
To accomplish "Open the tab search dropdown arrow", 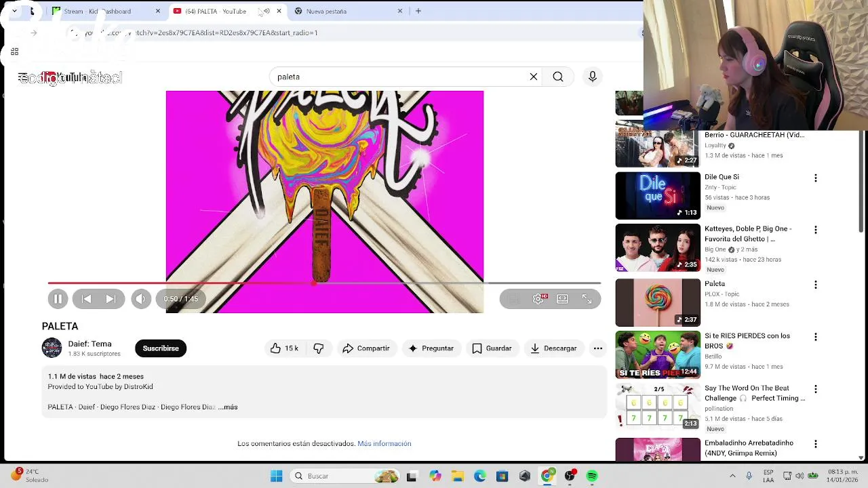I will [x=14, y=11].
